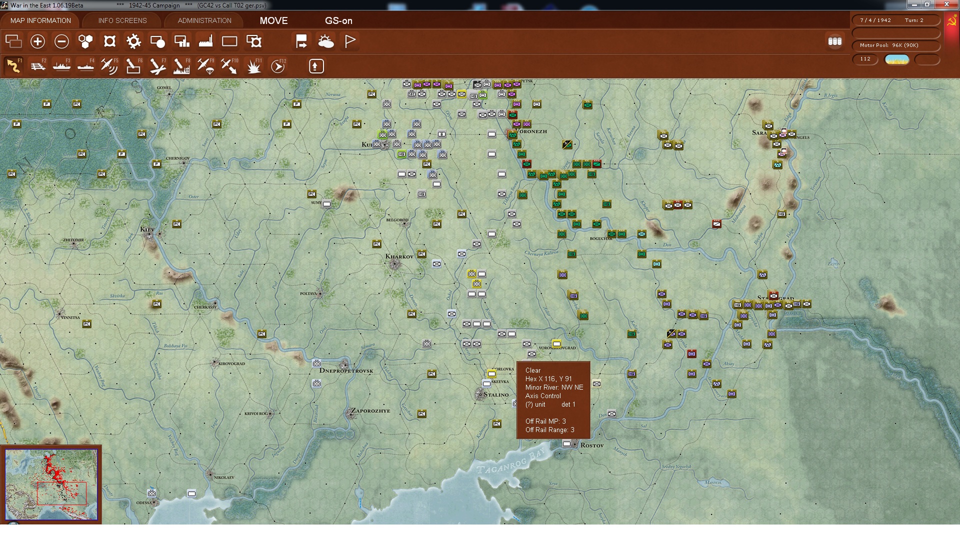
Task: Toggle the hex grid display icon
Action: point(85,41)
